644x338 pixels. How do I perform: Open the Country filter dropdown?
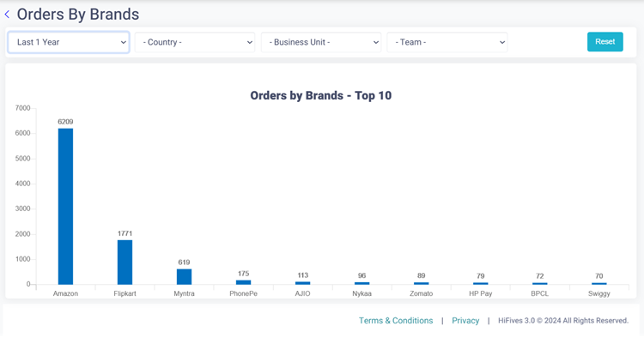click(x=195, y=42)
